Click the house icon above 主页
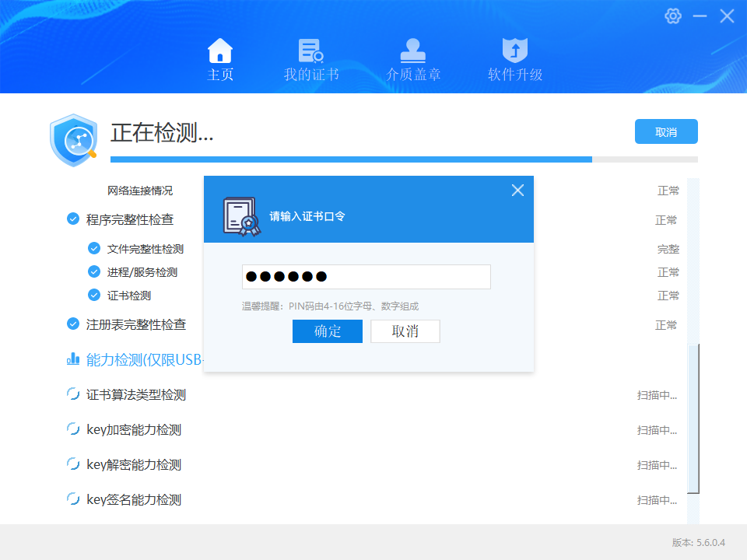This screenshot has height=560, width=747. [220, 51]
